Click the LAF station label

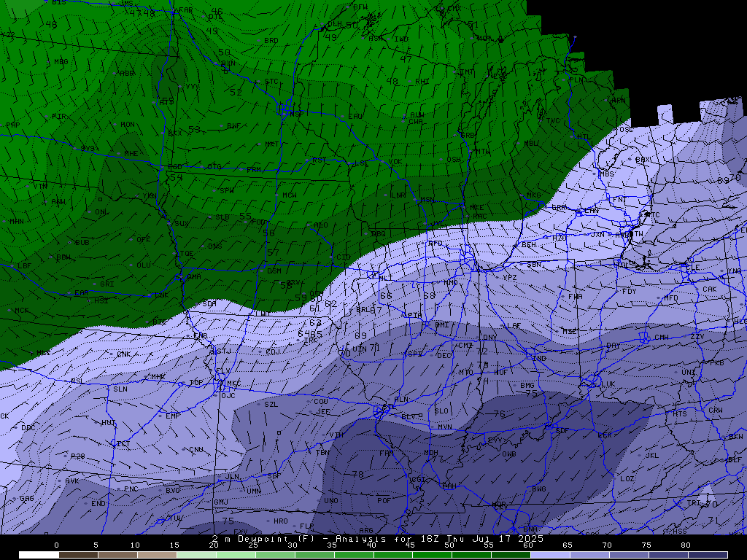point(514,326)
